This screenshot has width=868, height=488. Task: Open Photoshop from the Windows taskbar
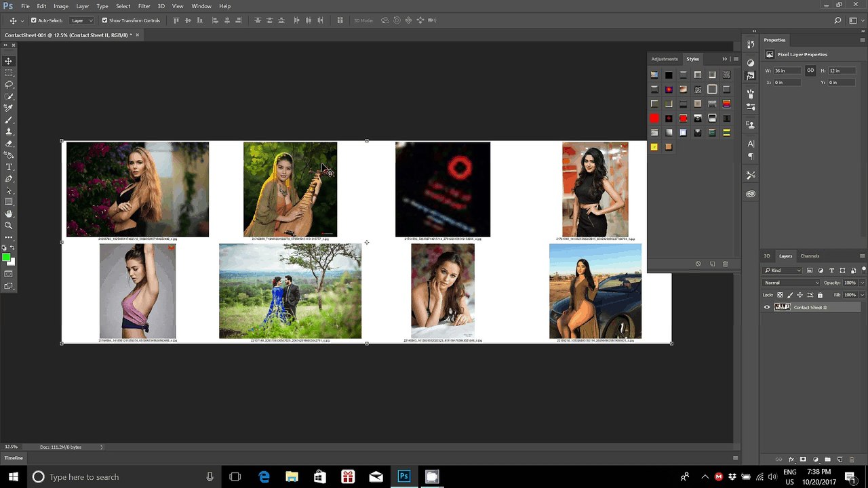(404, 476)
